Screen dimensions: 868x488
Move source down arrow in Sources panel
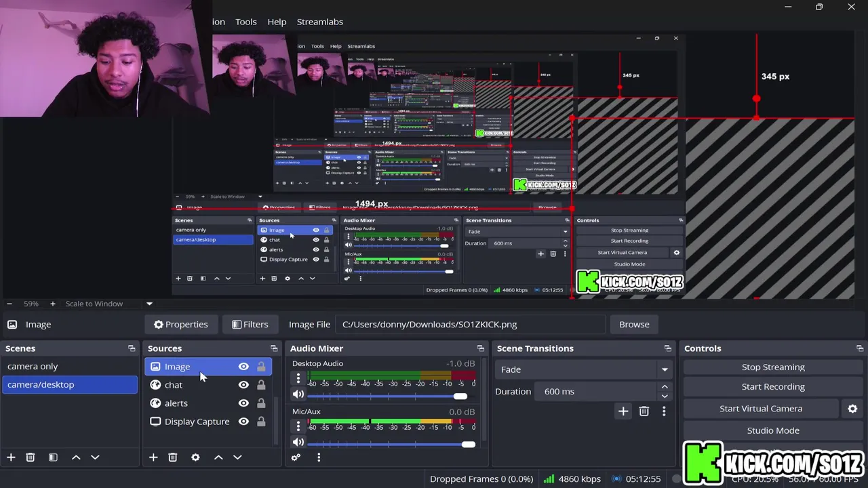[237, 457]
